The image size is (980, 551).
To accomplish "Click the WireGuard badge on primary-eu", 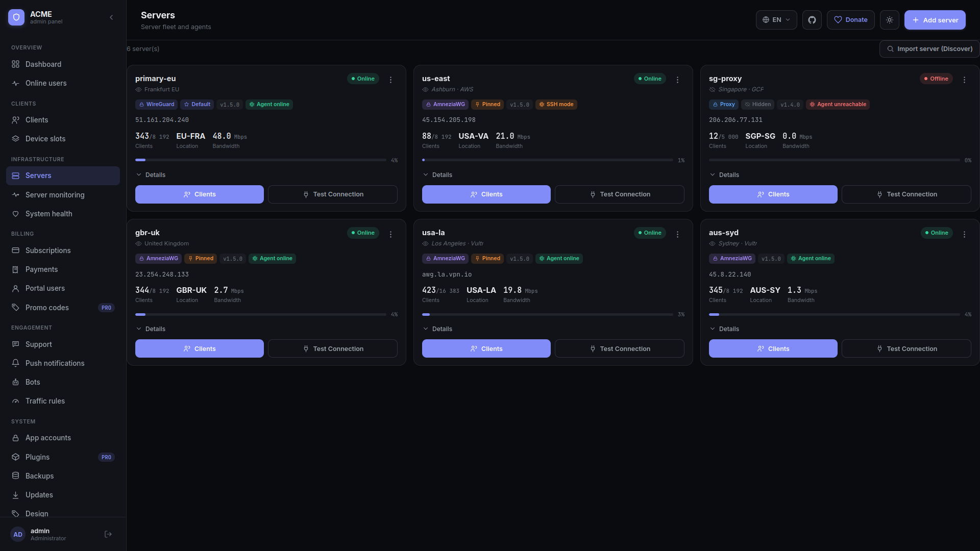I will (157, 105).
